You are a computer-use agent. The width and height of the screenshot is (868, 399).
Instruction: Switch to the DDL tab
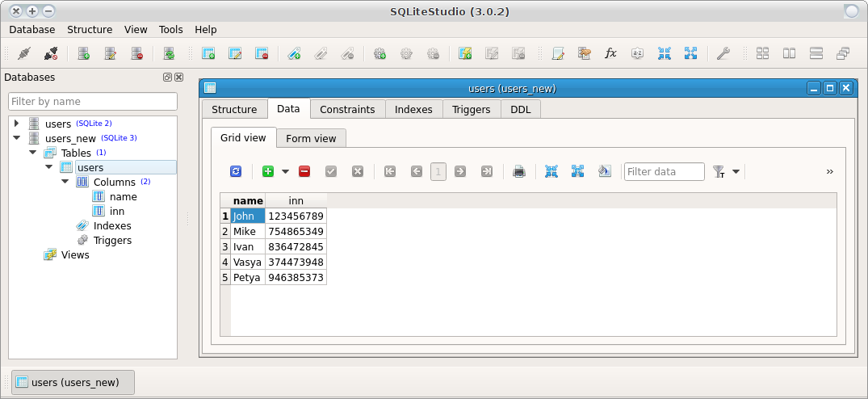coord(520,109)
